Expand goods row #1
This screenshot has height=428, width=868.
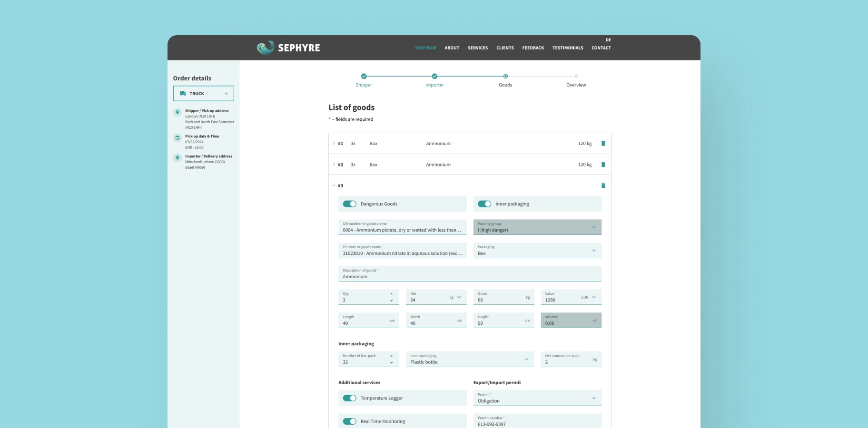click(334, 143)
